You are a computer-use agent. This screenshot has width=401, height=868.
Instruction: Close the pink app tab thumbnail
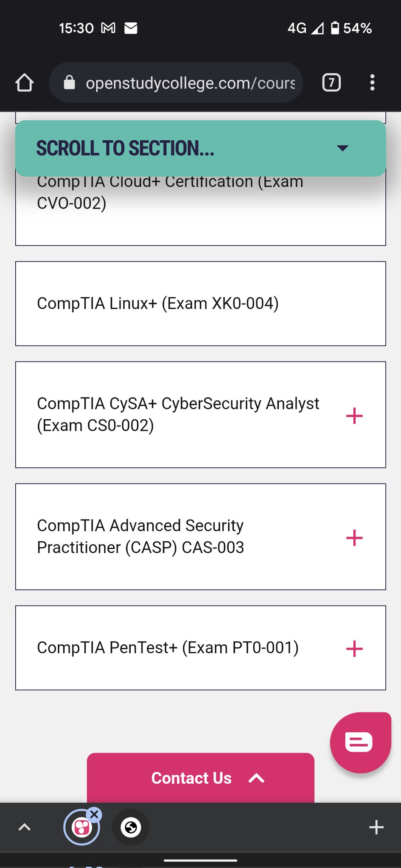[94, 814]
